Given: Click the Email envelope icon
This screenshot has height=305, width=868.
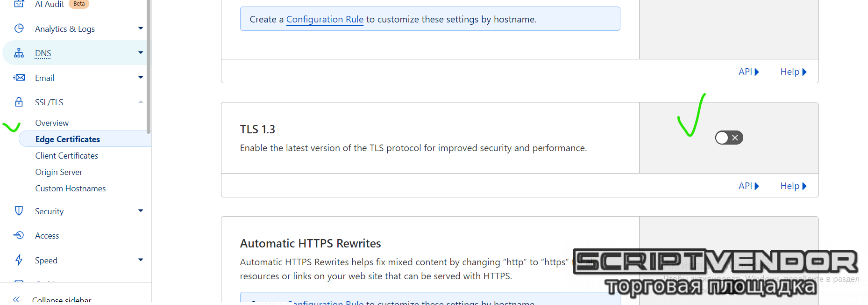Looking at the screenshot, I should (19, 78).
